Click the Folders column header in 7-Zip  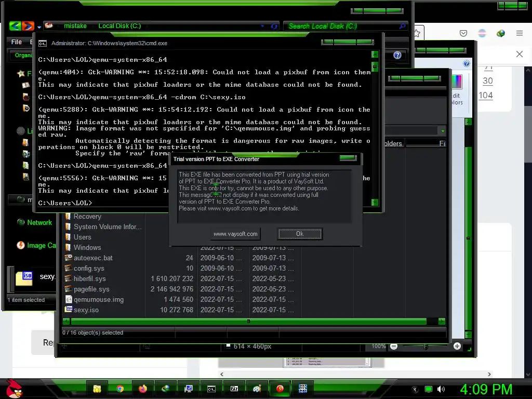(394, 143)
